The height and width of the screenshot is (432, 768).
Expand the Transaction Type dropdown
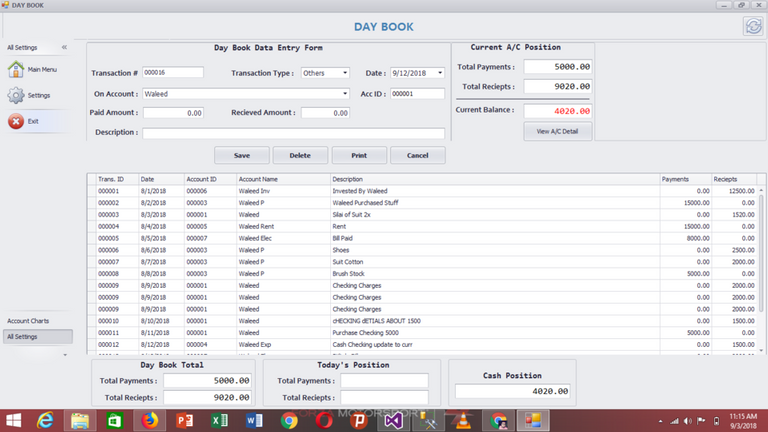344,73
